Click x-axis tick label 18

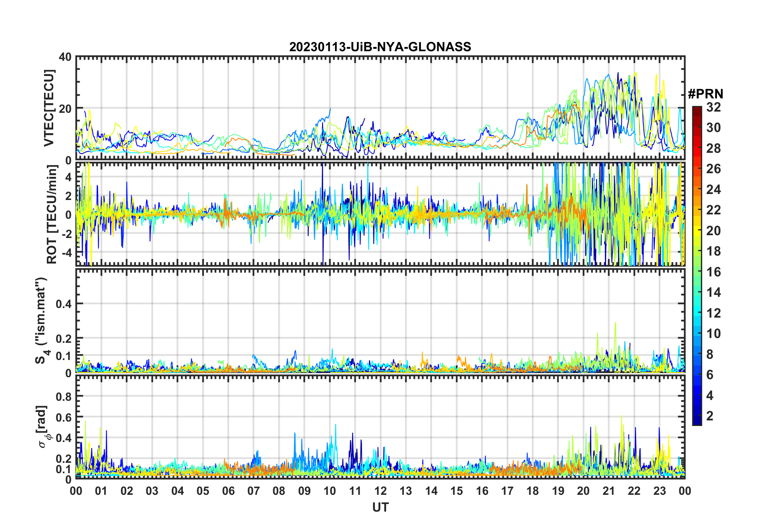click(x=533, y=491)
